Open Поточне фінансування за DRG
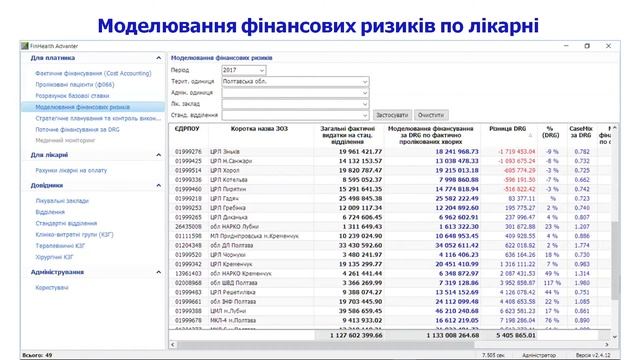The height and width of the screenshot is (360, 640). [x=77, y=129]
